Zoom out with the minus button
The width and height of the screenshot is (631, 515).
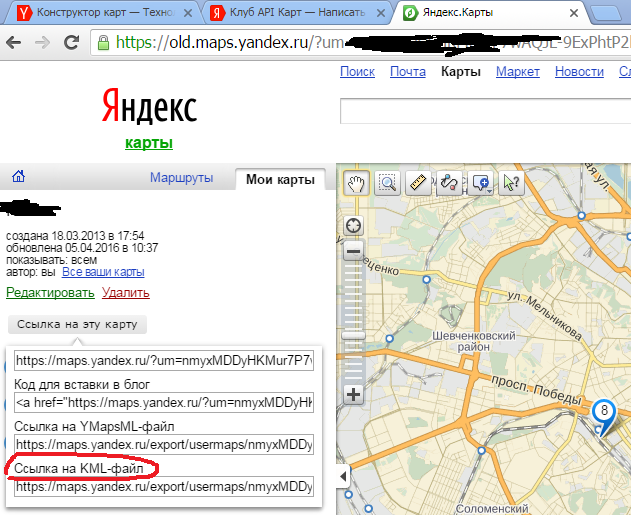point(353,251)
